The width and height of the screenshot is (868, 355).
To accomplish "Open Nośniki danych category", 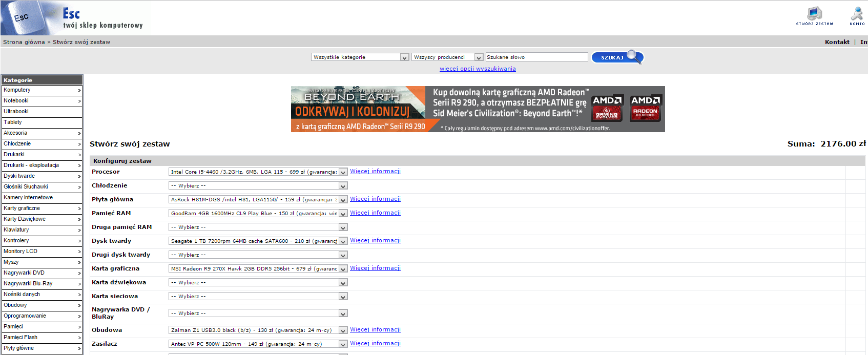I will (42, 295).
